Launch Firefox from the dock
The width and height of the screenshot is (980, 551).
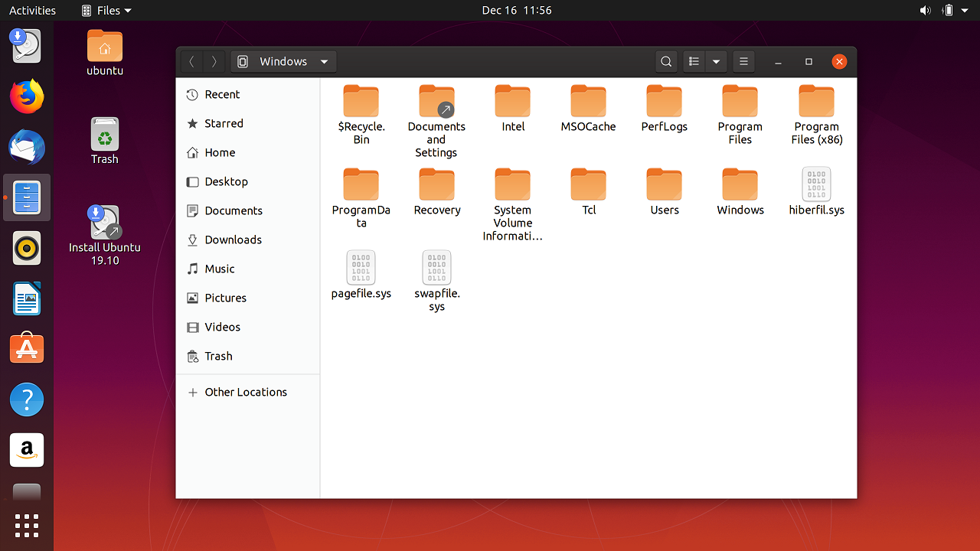[x=27, y=96]
